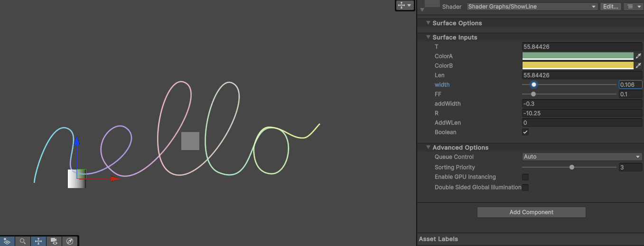Image resolution: width=644 pixels, height=246 pixels.
Task: Click the camera view overlay icon
Action: click(54, 241)
